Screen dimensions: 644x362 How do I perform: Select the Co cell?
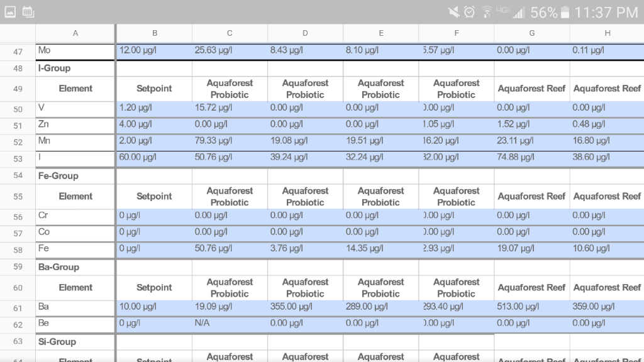pos(75,233)
